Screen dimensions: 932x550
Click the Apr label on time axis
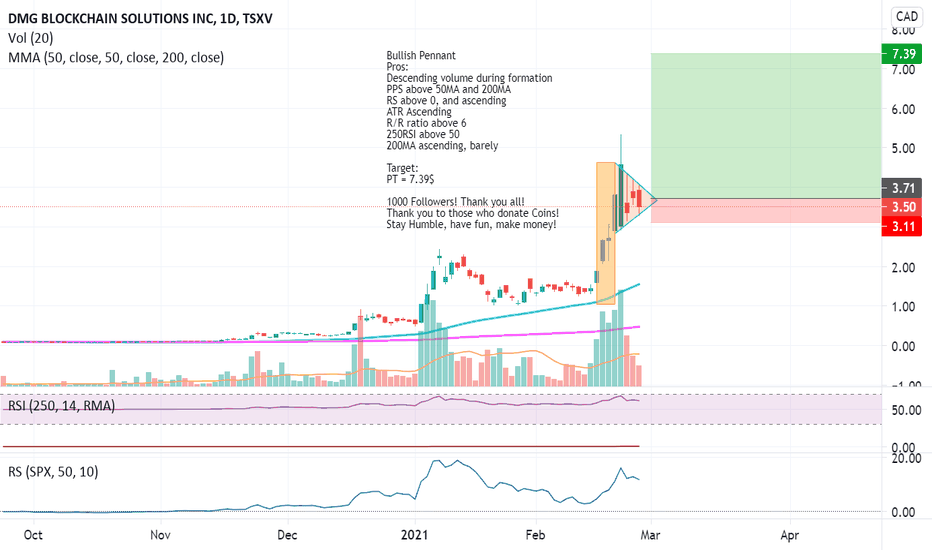[x=789, y=535]
